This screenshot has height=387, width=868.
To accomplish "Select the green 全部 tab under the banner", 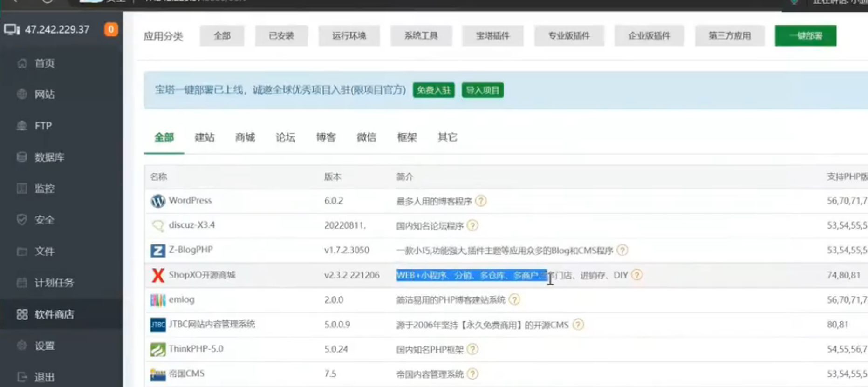I will pos(164,137).
